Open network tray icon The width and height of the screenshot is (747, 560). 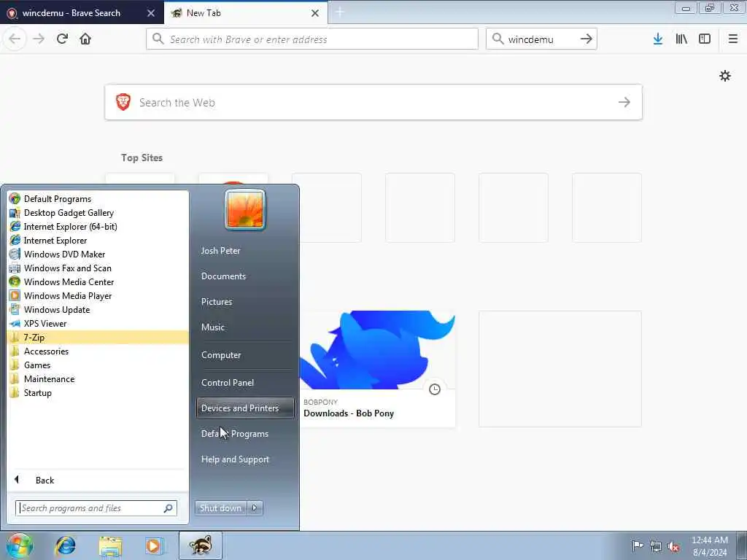coord(656,546)
